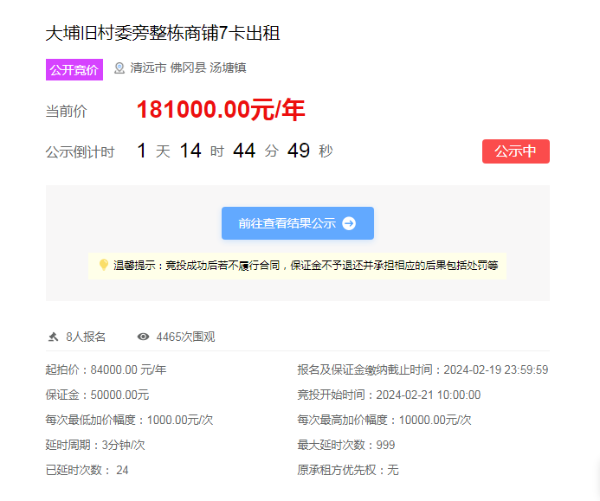Click the lightbulb icon before 温馨提示
Screen dimensions: 600x501
pyautogui.click(x=102, y=265)
